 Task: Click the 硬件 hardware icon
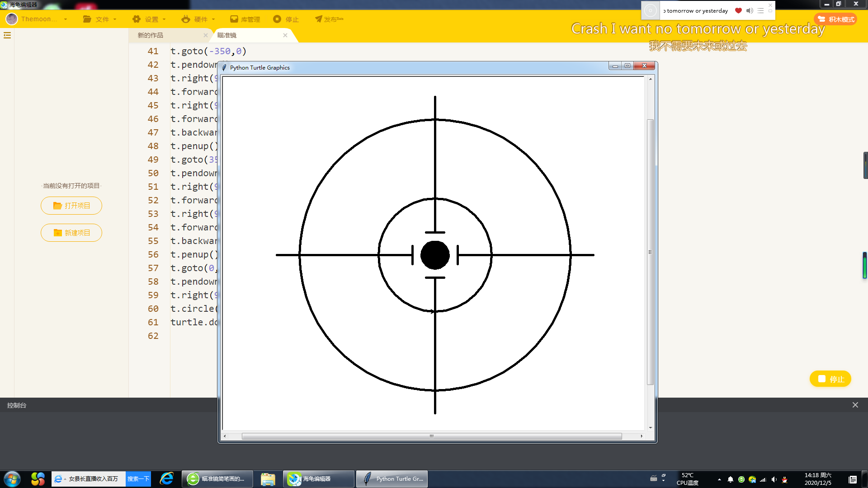[x=186, y=19]
